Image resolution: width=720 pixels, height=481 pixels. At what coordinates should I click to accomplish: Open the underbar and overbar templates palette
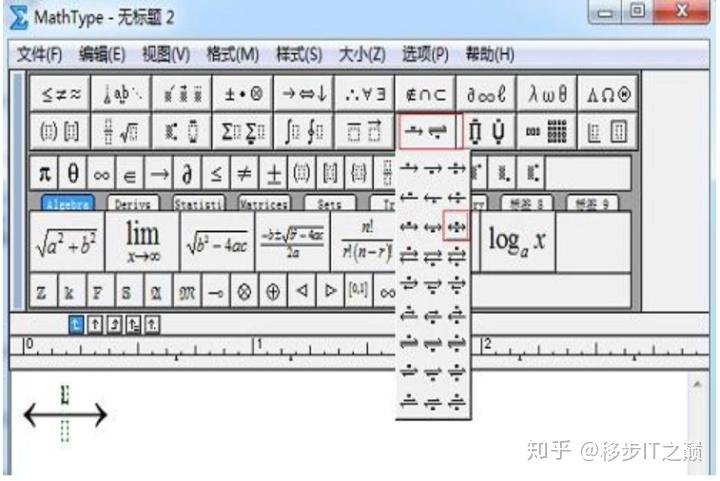pos(365,132)
